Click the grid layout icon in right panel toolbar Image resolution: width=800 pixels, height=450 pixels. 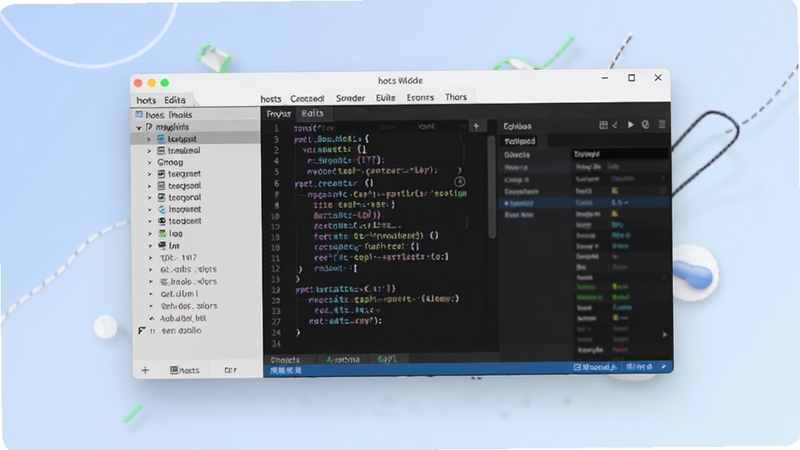click(x=603, y=125)
